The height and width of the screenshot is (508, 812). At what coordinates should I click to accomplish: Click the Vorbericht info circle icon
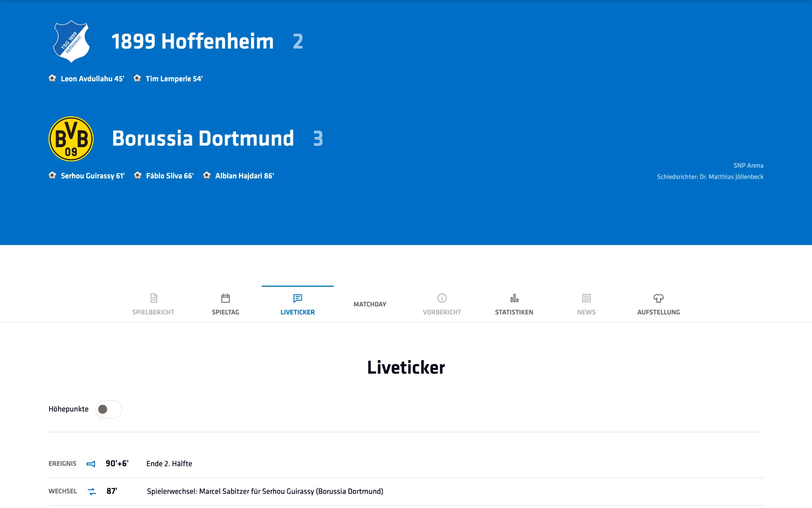pos(442,298)
